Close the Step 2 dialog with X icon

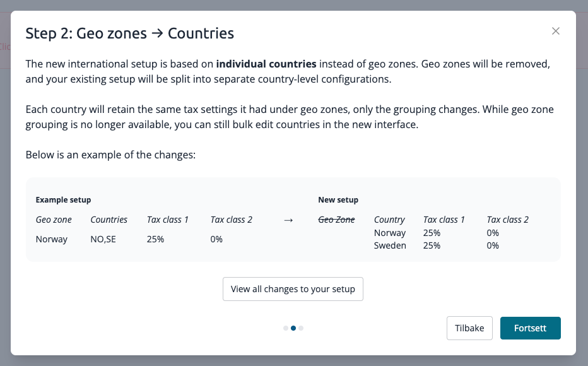tap(556, 31)
